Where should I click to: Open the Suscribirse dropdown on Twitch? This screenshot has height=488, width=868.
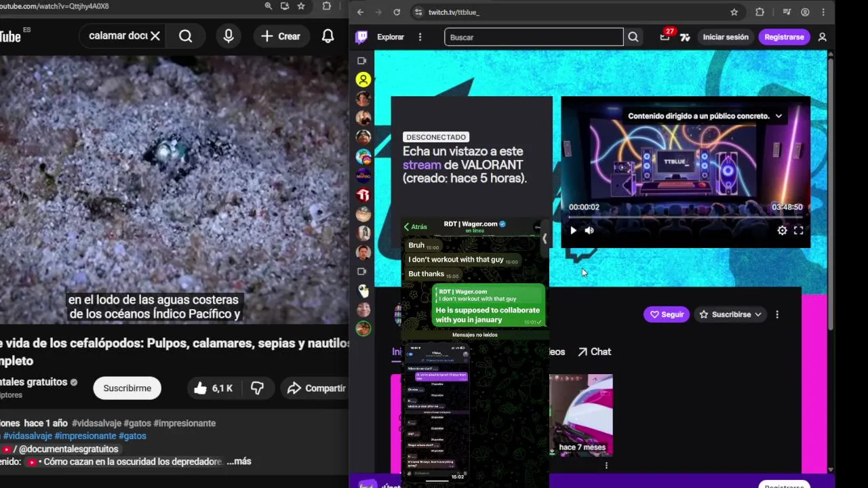pyautogui.click(x=730, y=314)
